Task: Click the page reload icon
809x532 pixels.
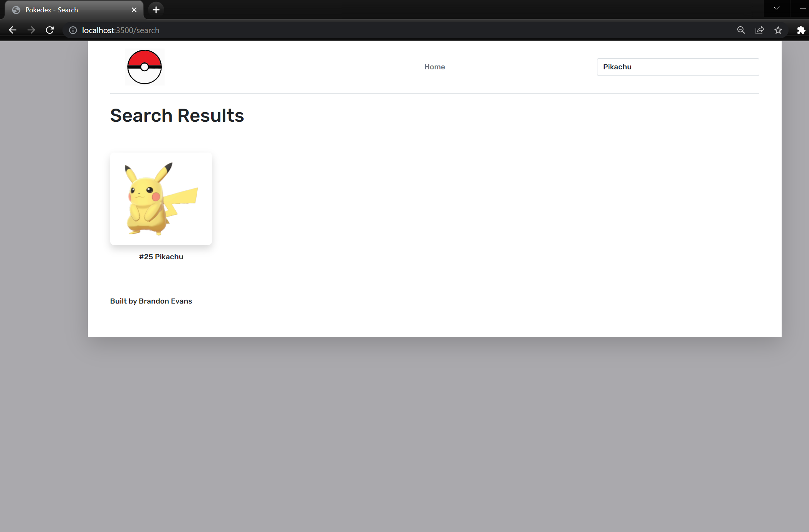Action: coord(50,30)
